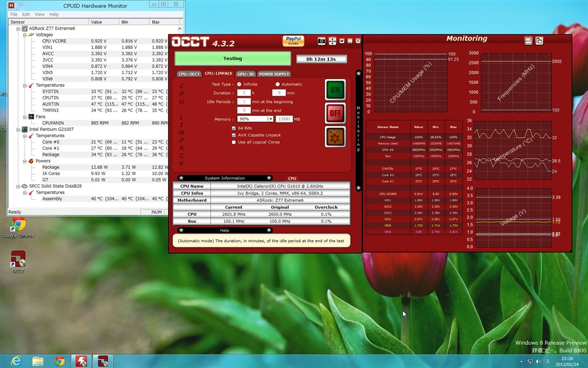Image resolution: width=588 pixels, height=368 pixels.
Task: Switch to CPU : OCCT tab
Action: (x=189, y=74)
